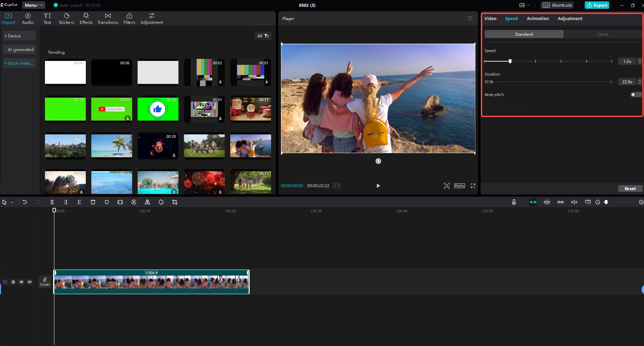Play the video in Player
The height and width of the screenshot is (346, 644).
378,186
